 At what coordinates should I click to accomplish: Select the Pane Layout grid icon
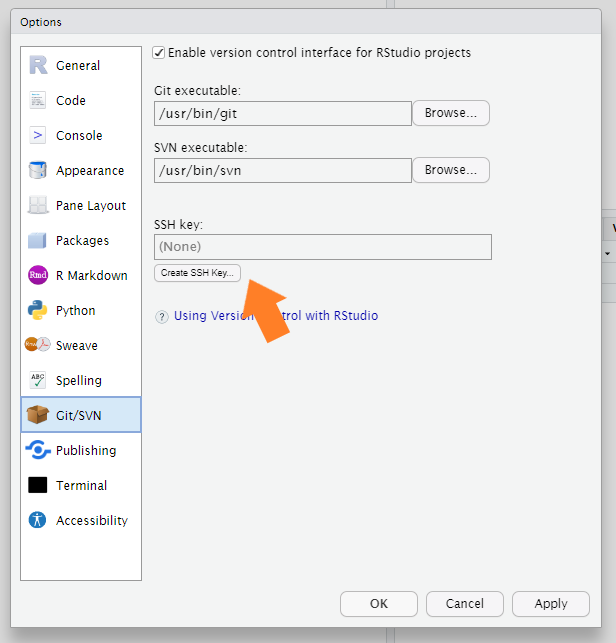point(38,205)
